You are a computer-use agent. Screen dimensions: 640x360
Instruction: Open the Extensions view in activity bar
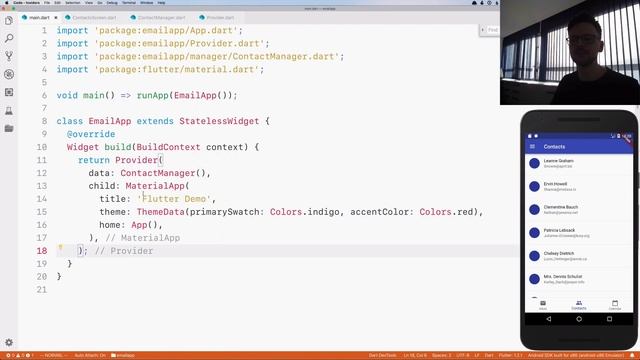point(9,92)
